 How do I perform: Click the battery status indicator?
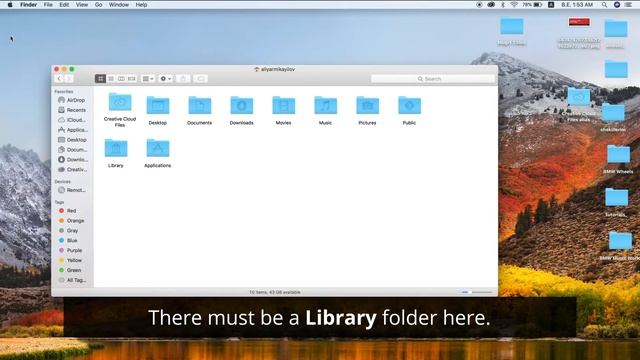532,5
